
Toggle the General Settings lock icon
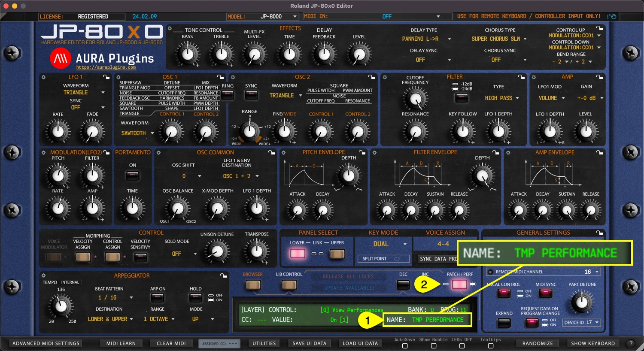[x=599, y=233]
